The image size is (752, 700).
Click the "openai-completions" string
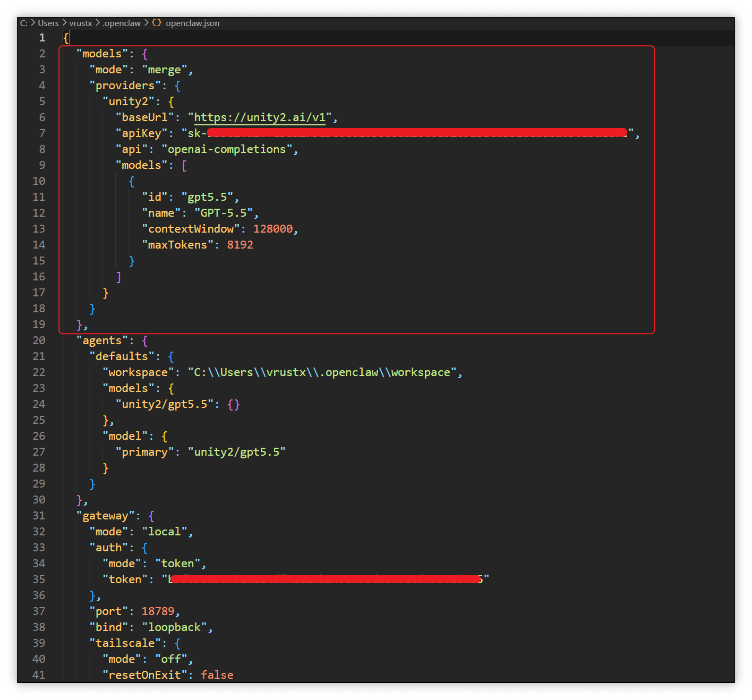[x=227, y=149]
